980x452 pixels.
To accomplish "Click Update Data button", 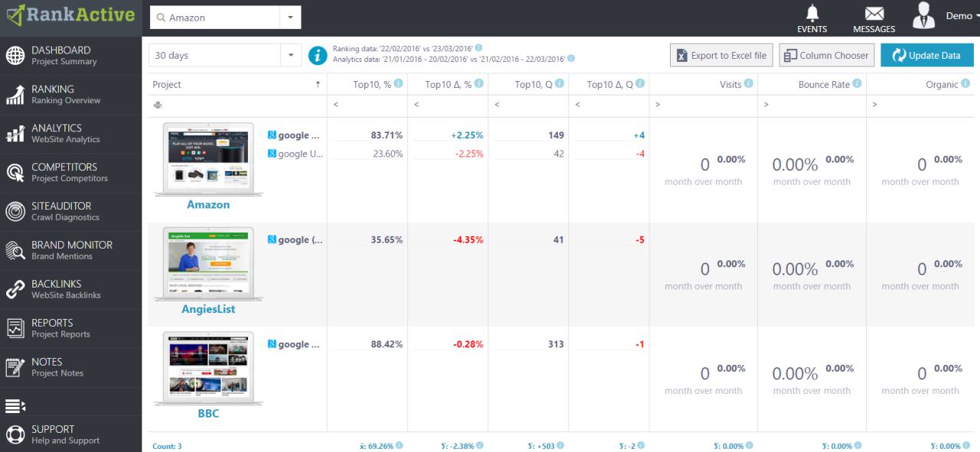I will (926, 55).
